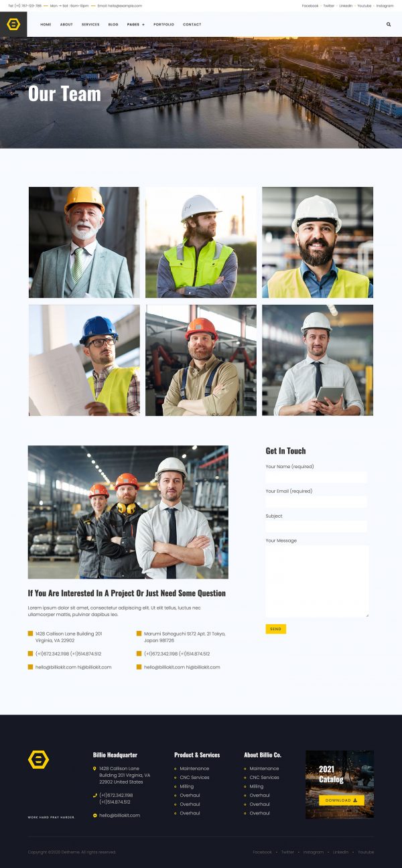Viewport: 402px width, 868px height.
Task: Open the search magnifier icon
Action: click(x=389, y=24)
